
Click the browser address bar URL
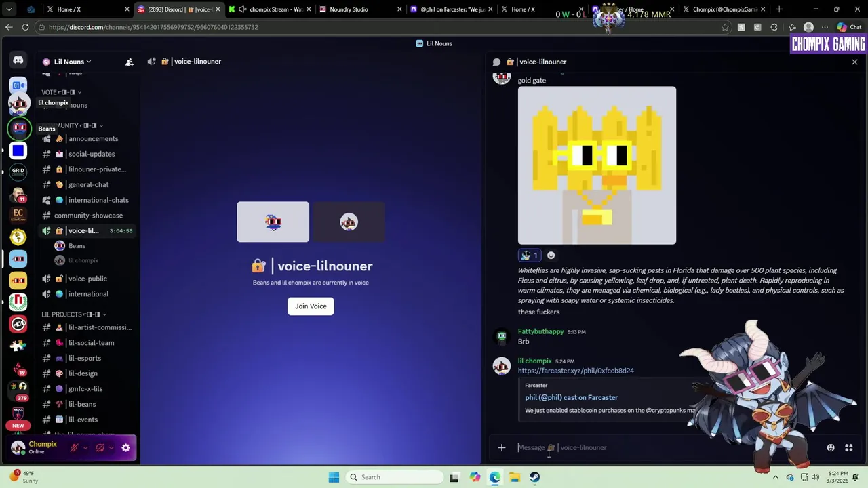pyautogui.click(x=153, y=27)
